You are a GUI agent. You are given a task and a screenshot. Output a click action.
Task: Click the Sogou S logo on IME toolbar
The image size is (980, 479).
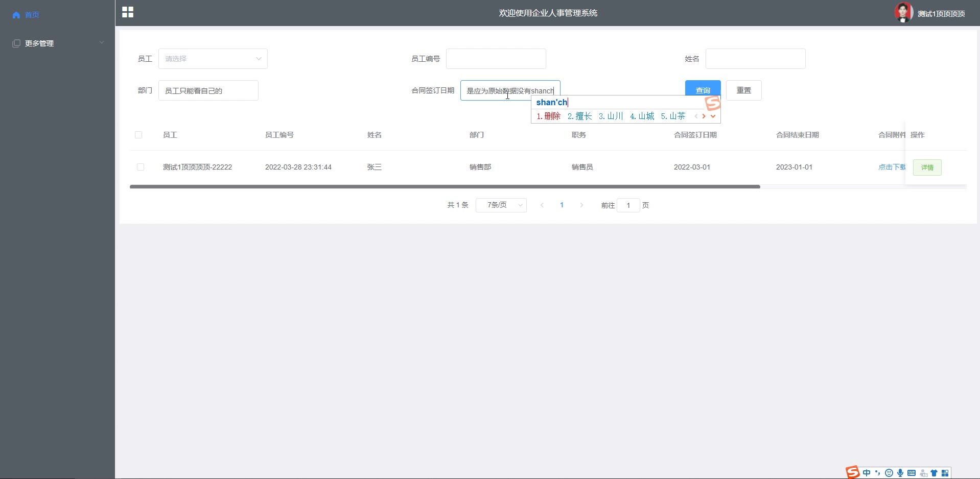tap(852, 472)
